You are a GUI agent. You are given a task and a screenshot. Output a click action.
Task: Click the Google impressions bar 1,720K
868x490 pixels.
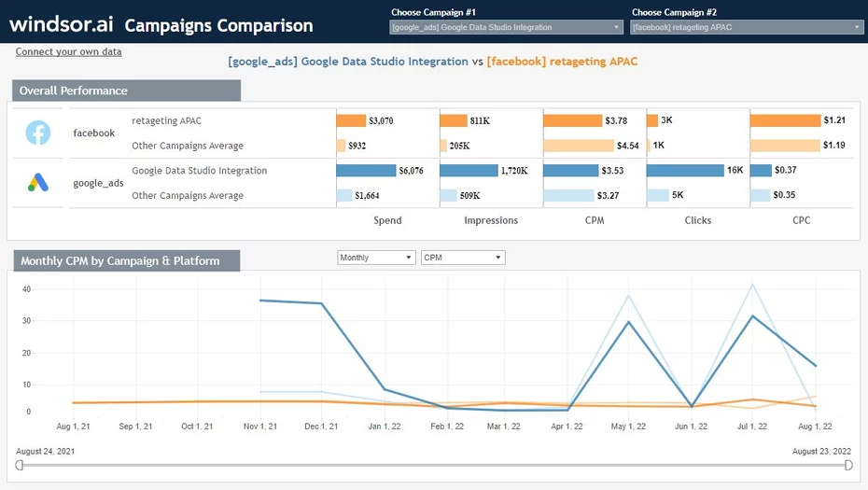(x=469, y=171)
